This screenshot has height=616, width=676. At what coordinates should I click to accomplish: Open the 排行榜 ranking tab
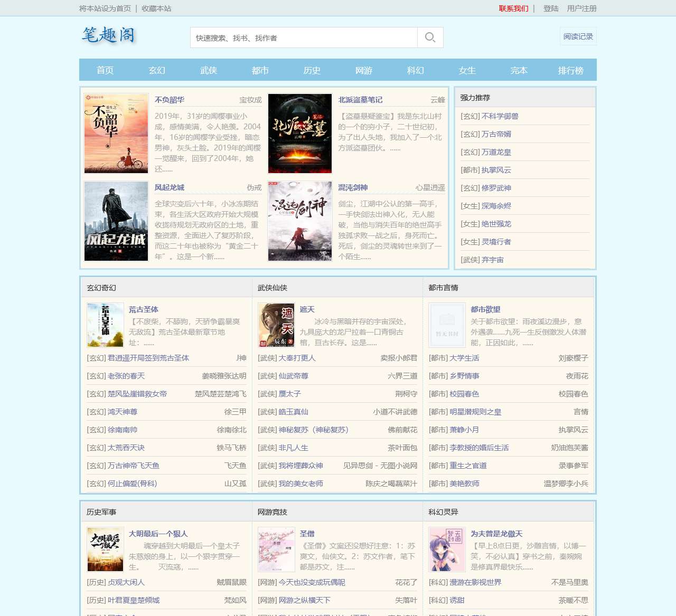pyautogui.click(x=570, y=70)
